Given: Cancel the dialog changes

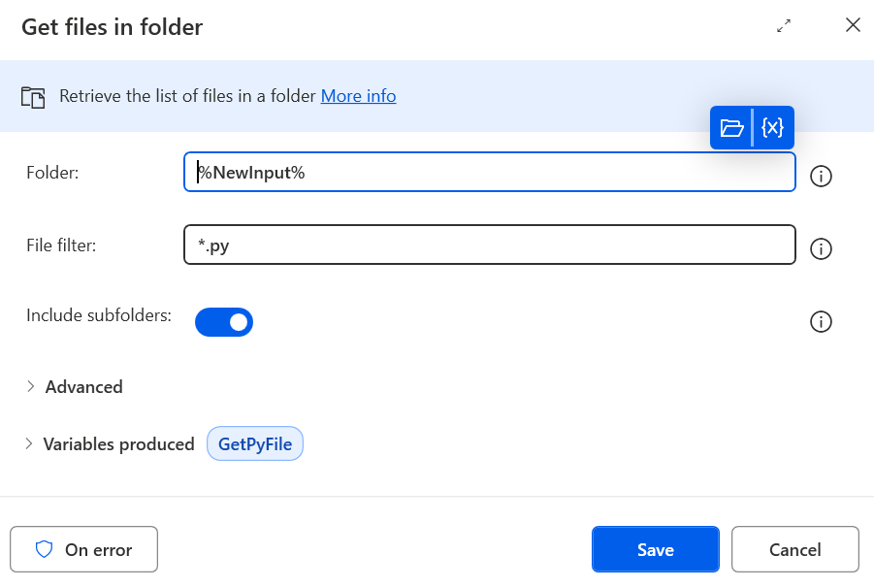Looking at the screenshot, I should tap(795, 549).
